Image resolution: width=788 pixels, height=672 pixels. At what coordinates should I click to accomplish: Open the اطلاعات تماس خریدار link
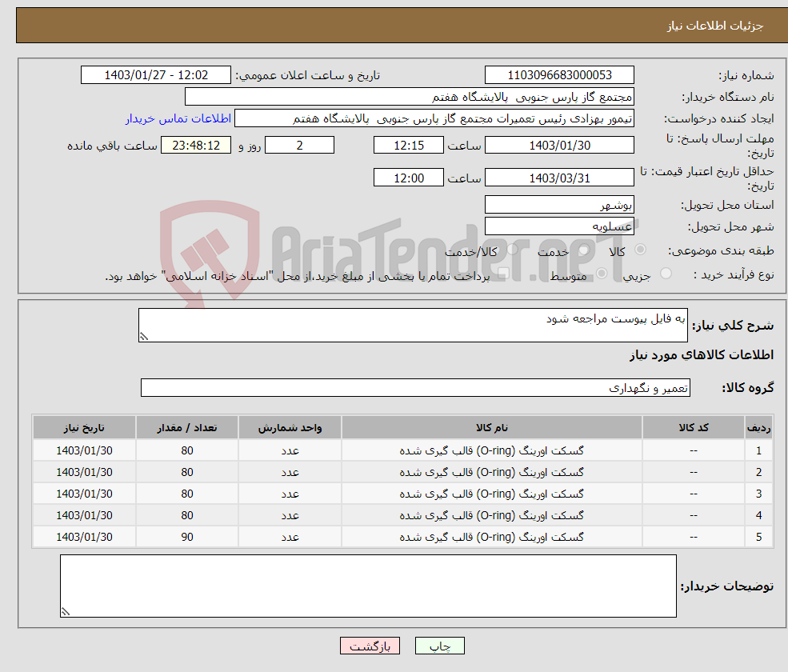pos(178,118)
